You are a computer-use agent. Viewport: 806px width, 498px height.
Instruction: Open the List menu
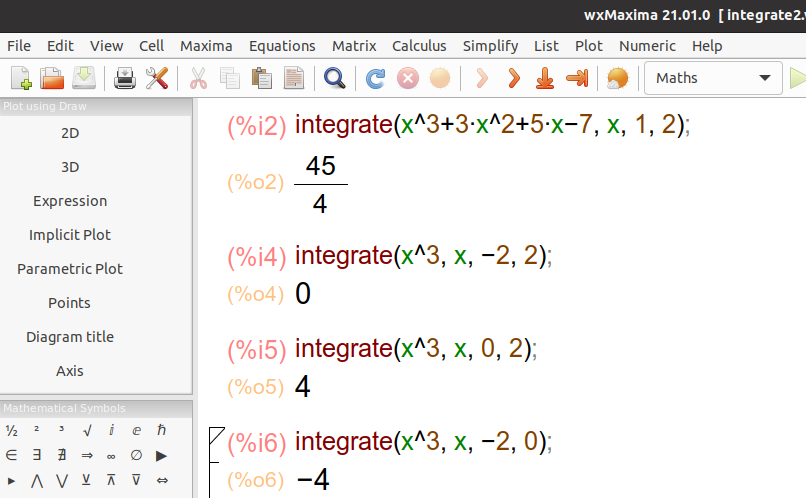click(546, 46)
